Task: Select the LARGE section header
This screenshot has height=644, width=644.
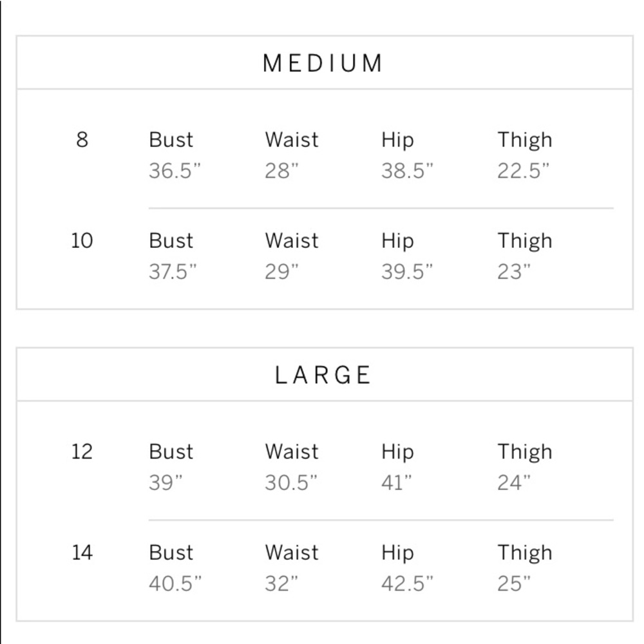Action: 323,375
